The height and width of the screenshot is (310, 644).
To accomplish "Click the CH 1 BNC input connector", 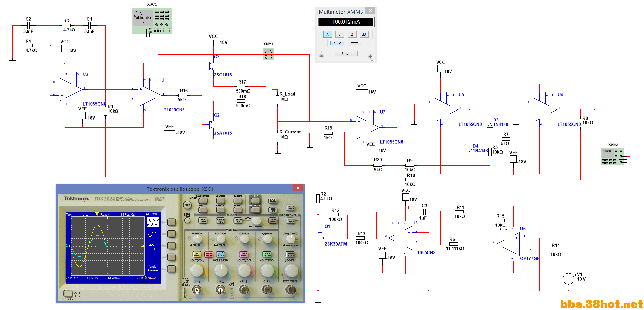I will point(197,290).
